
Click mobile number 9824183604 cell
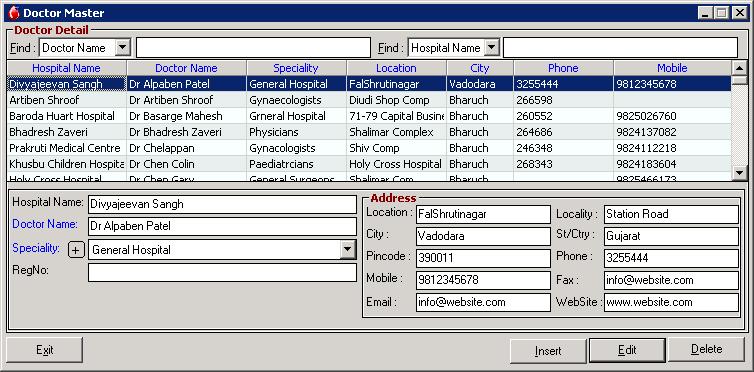pos(672,164)
